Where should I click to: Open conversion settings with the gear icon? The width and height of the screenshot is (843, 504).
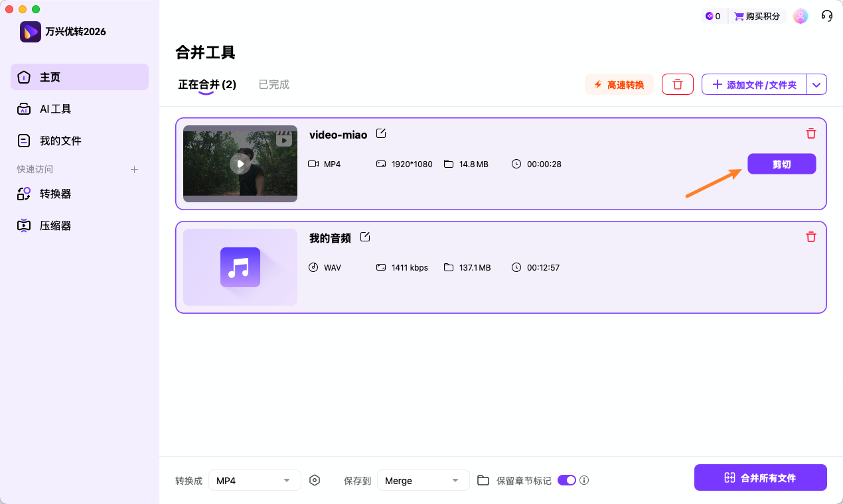[x=315, y=479]
